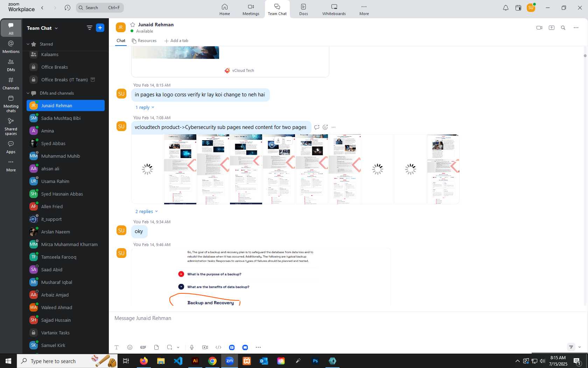Click the Search box
The image size is (588, 368).
click(100, 8)
